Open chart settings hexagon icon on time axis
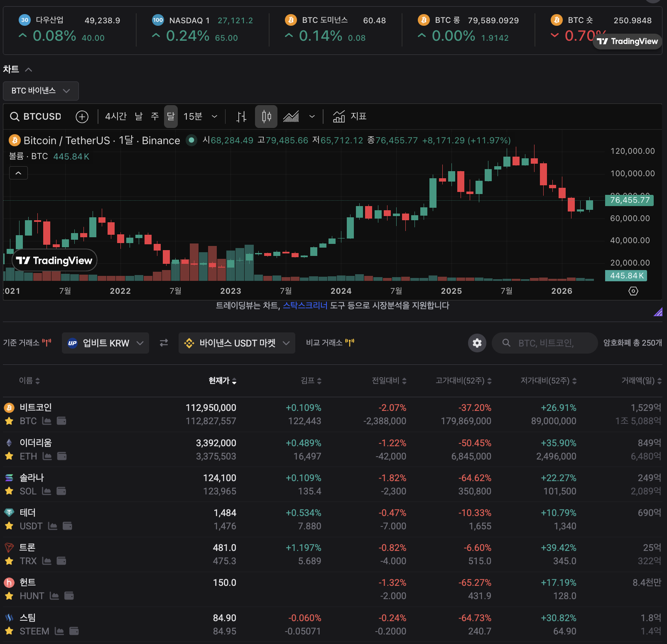Image resolution: width=667 pixels, height=644 pixels. pyautogui.click(x=633, y=291)
